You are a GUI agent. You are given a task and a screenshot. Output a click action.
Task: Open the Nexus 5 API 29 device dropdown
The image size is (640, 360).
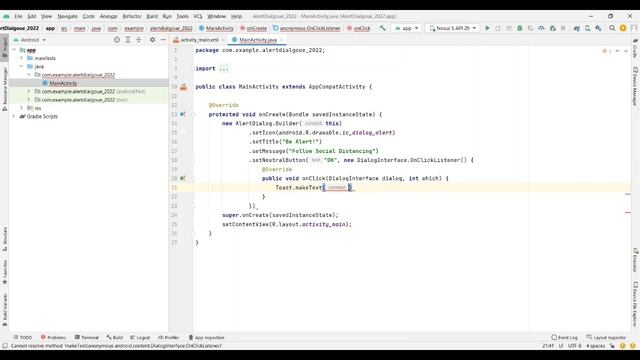coord(453,28)
